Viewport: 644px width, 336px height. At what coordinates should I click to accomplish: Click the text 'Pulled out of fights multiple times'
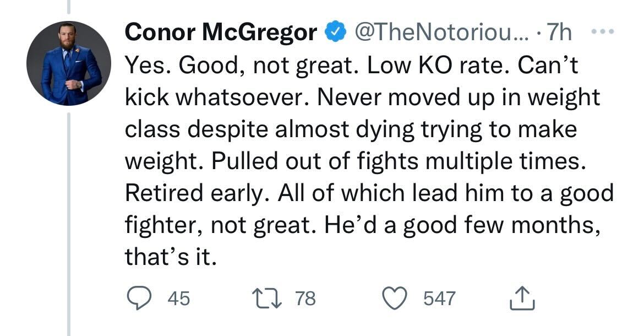point(397,161)
